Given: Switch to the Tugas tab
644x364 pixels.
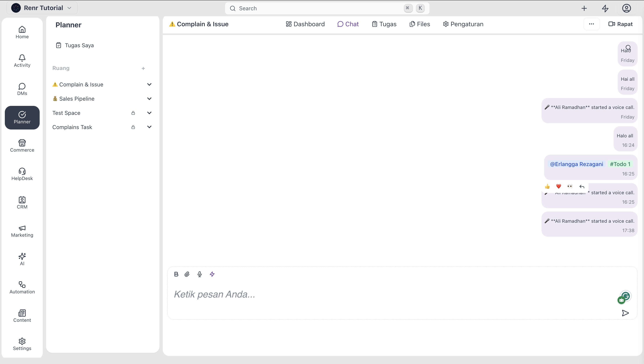Looking at the screenshot, I should 384,24.
